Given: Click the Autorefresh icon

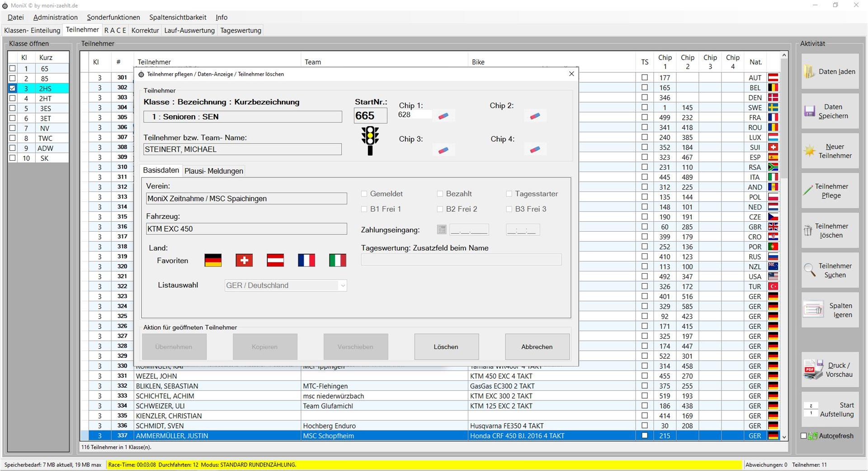Looking at the screenshot, I should [x=813, y=436].
